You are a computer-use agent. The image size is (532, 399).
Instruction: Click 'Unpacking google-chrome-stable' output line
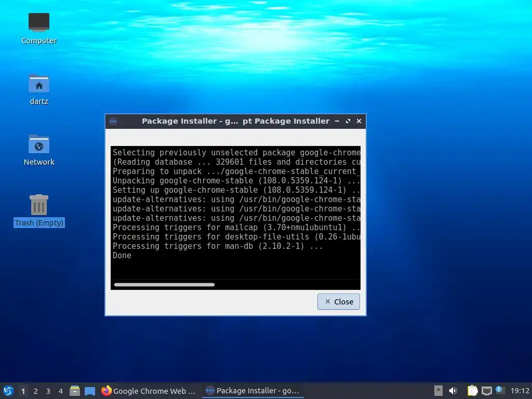pyautogui.click(x=236, y=180)
